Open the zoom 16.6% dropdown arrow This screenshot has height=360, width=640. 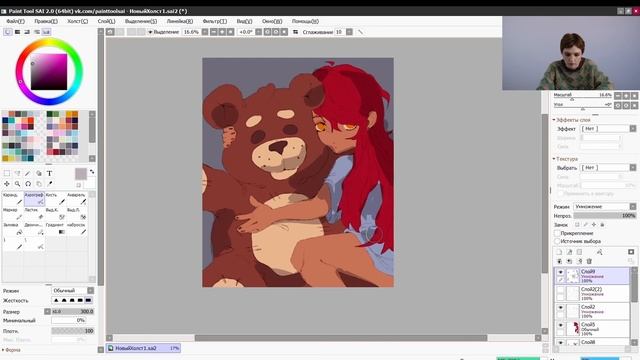(205, 32)
